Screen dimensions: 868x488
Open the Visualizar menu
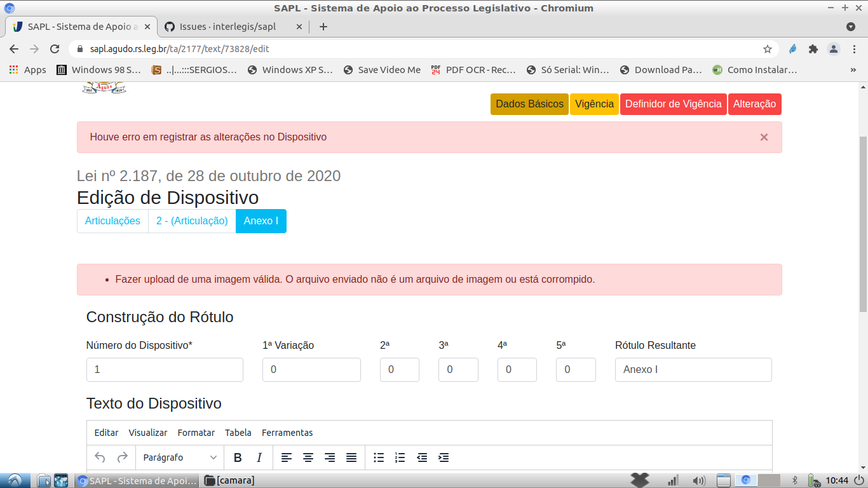(x=148, y=433)
